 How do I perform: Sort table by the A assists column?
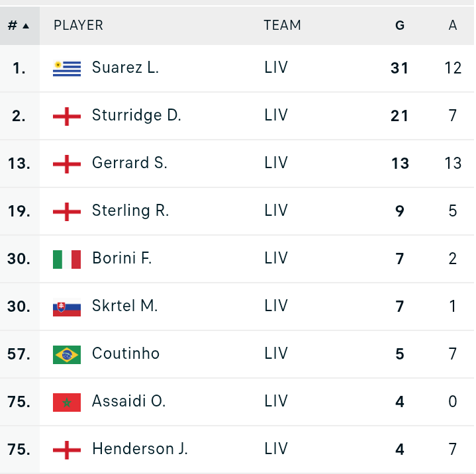click(x=453, y=26)
